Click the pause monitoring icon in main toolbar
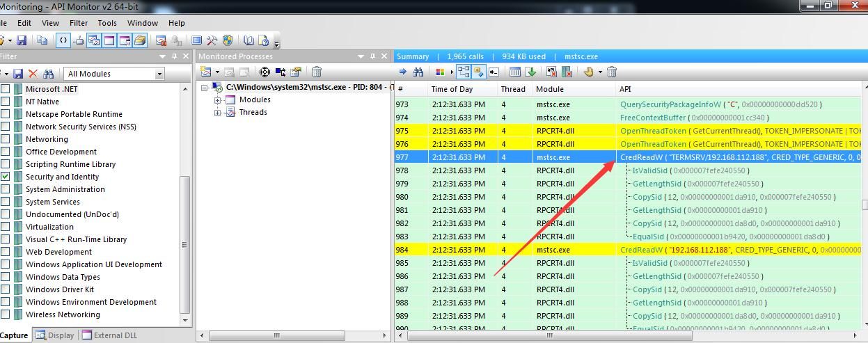 click(161, 40)
